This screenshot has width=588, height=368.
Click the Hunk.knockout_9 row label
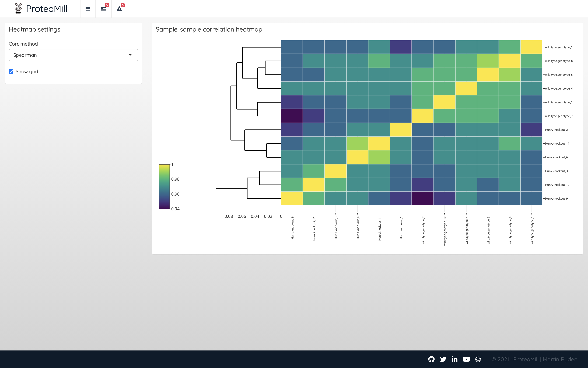tap(556, 199)
